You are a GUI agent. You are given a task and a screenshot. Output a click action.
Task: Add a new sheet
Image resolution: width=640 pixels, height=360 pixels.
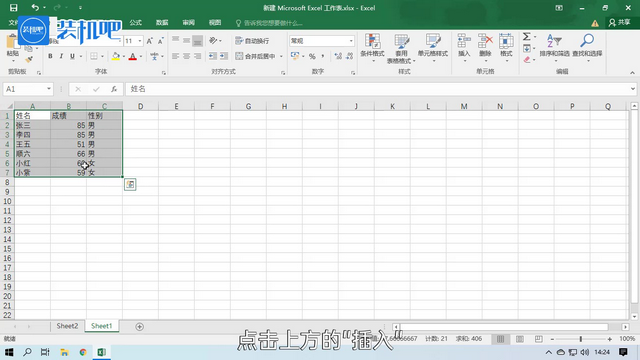[x=140, y=327]
